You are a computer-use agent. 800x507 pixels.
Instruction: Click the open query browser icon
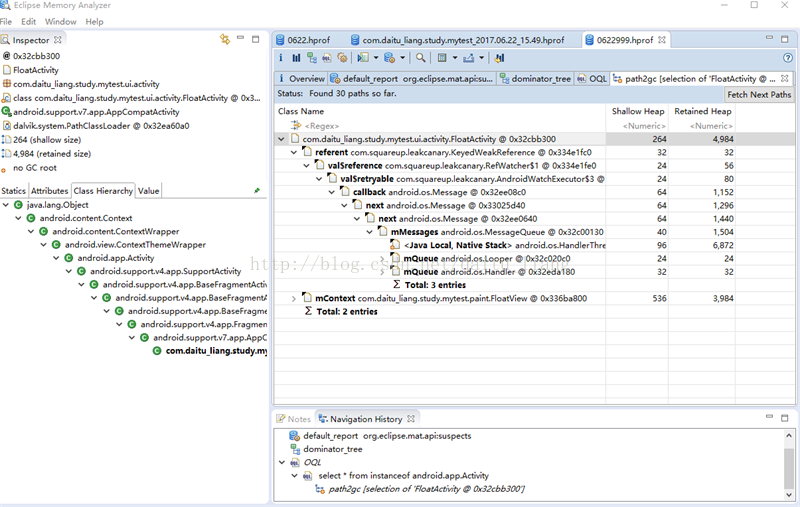(x=390, y=58)
